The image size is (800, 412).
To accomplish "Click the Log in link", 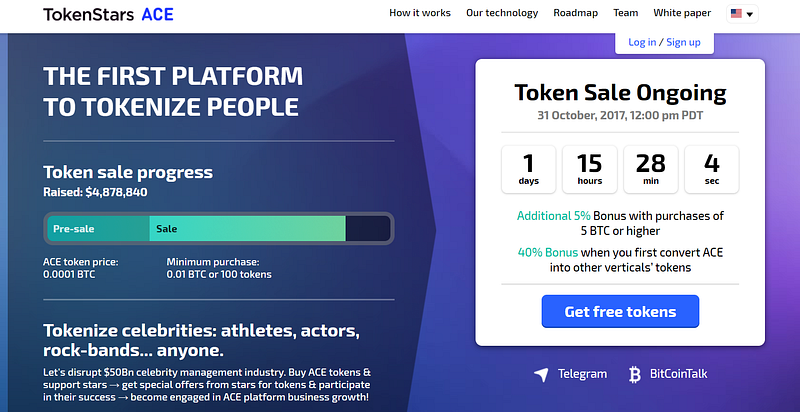I will (x=642, y=42).
